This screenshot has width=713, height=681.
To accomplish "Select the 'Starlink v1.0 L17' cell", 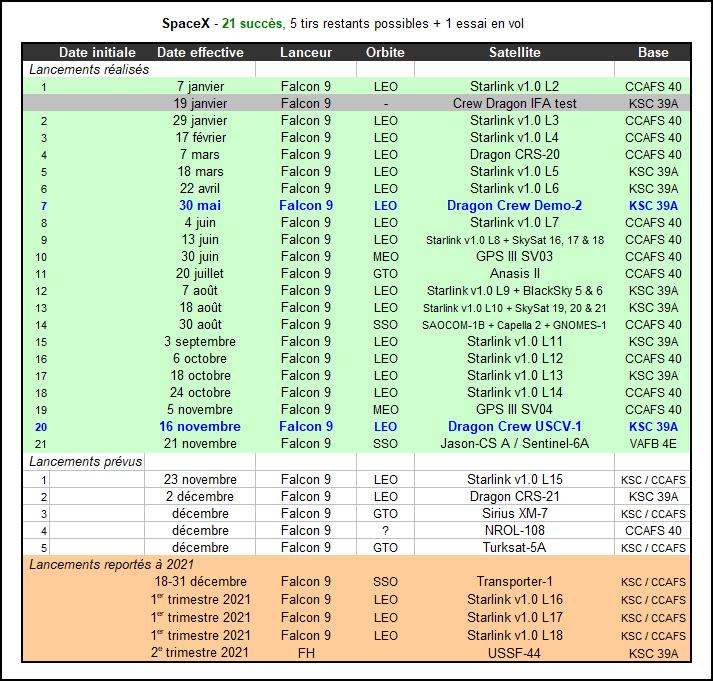I will coord(515,617).
